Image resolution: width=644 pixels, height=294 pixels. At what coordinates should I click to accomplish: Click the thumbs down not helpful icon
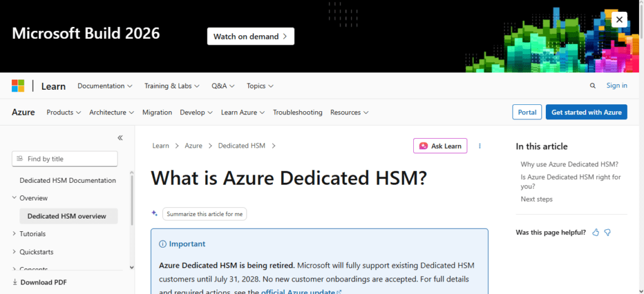[608, 232]
